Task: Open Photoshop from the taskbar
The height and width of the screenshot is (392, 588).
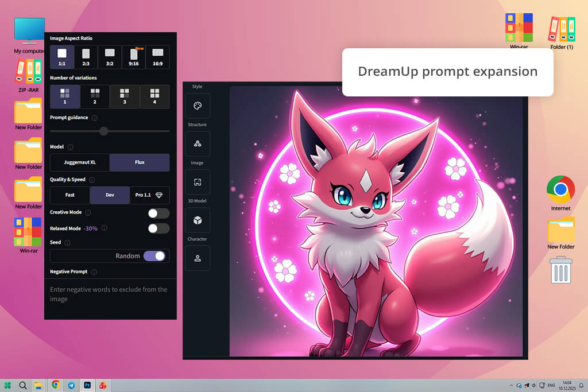Action: pos(87,385)
